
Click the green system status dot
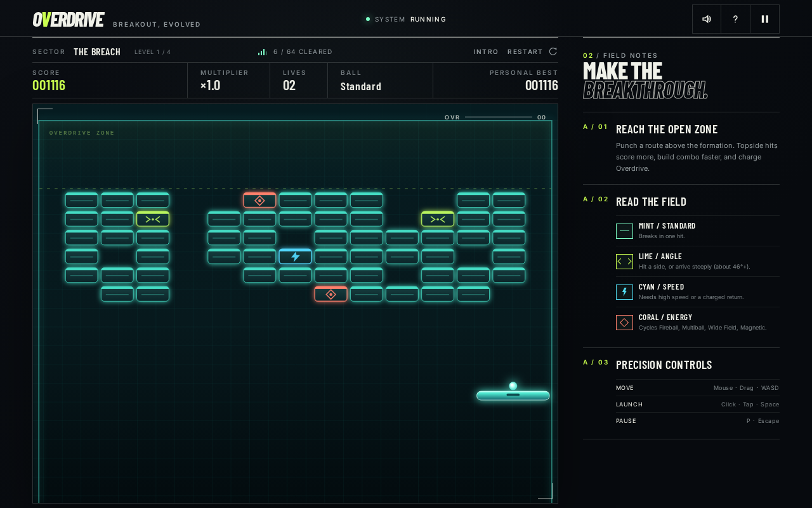(368, 19)
